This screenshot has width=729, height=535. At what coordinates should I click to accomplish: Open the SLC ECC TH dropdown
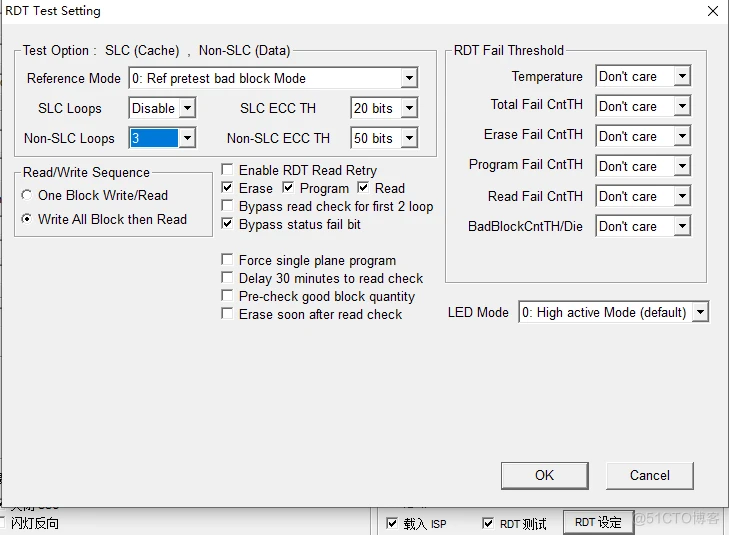click(x=384, y=108)
